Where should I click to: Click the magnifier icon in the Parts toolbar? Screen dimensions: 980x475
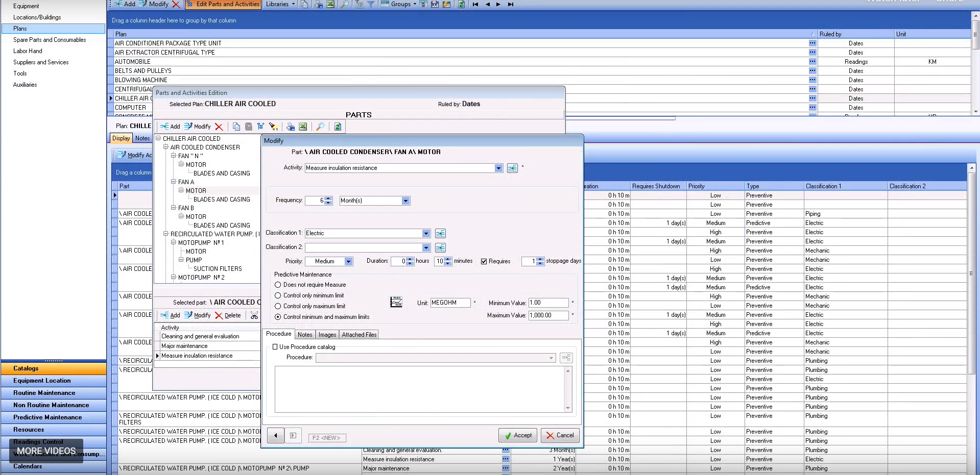pos(320,127)
